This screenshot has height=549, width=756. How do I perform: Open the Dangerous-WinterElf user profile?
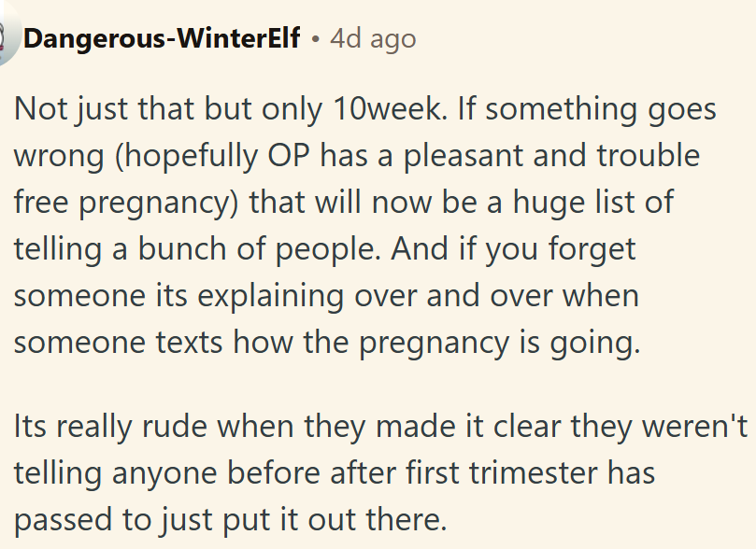point(162,39)
